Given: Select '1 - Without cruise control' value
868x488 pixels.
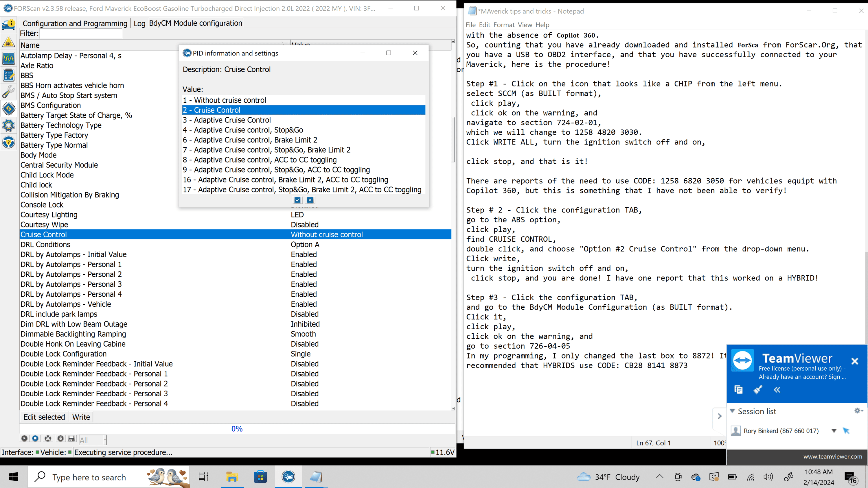Looking at the screenshot, I should (304, 100).
